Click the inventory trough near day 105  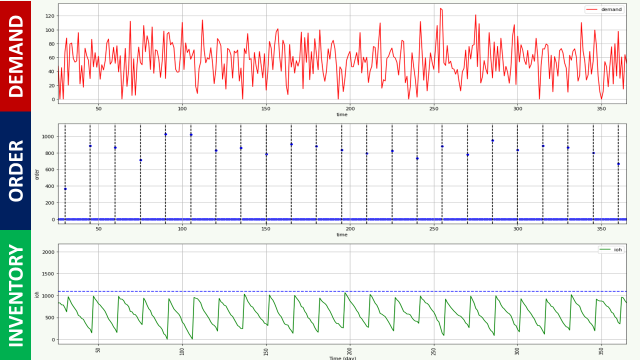192,338
